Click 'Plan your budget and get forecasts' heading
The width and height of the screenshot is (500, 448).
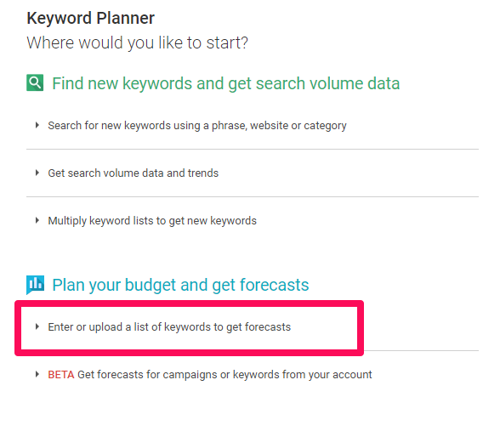(x=180, y=285)
